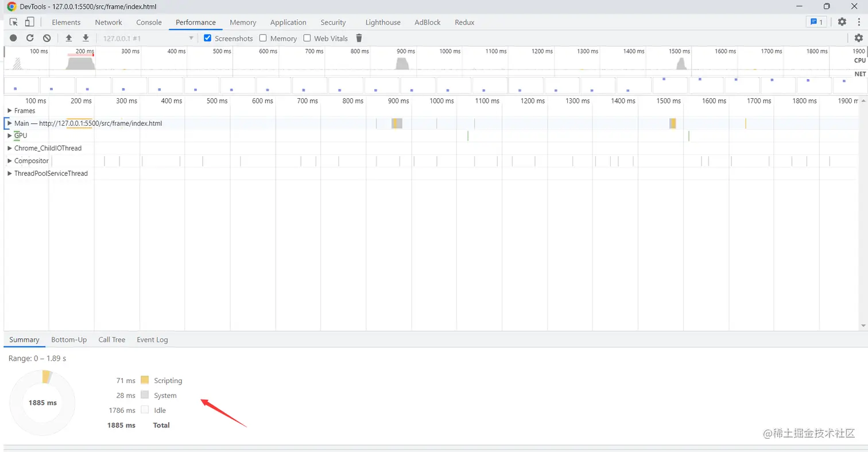This screenshot has width=868, height=452.
Task: Switch to the Elements panel tab
Action: point(66,22)
